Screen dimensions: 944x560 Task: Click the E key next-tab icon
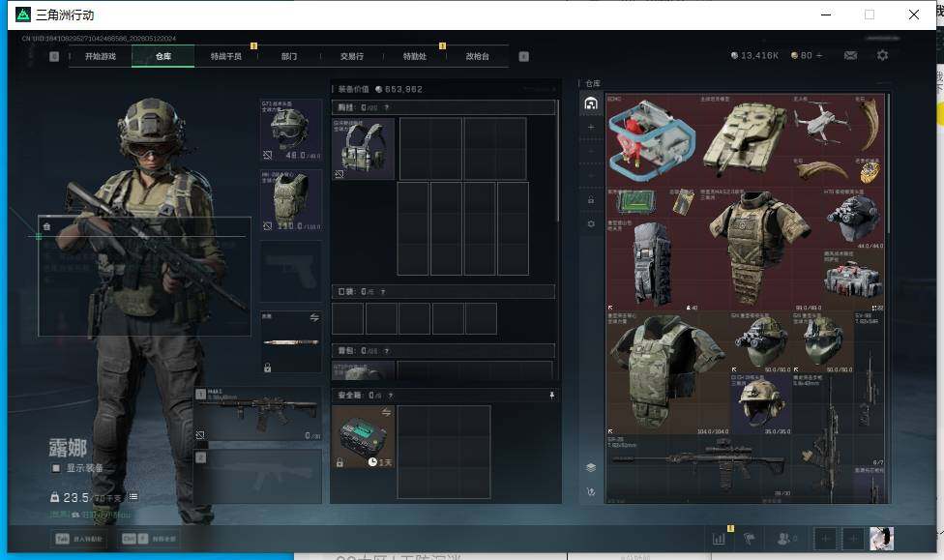click(x=524, y=57)
